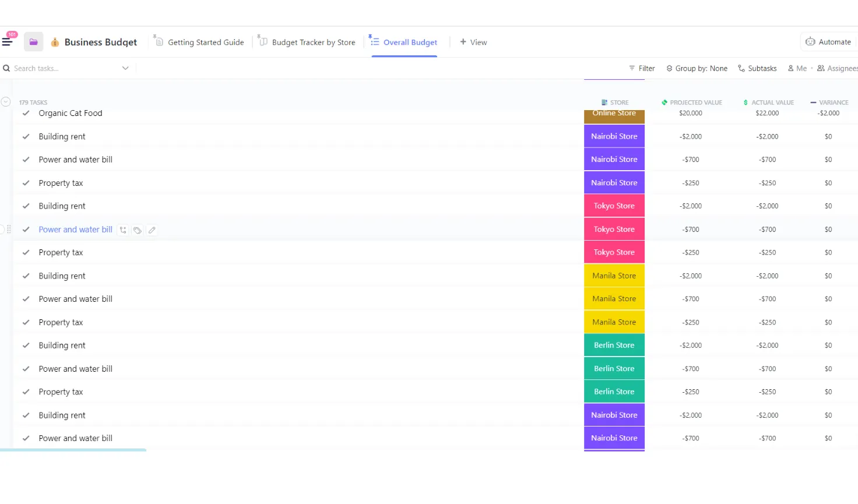
Task: Click the search magnifier icon
Action: click(6, 68)
